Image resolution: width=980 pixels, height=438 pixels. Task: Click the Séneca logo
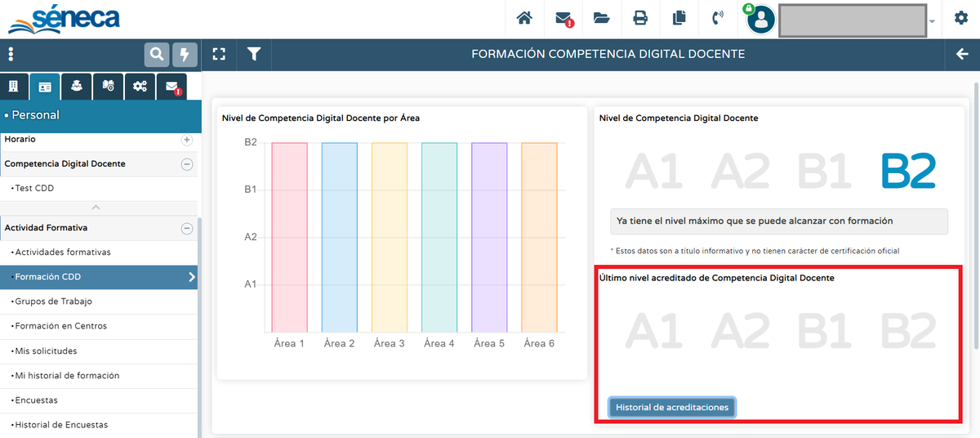(x=64, y=19)
